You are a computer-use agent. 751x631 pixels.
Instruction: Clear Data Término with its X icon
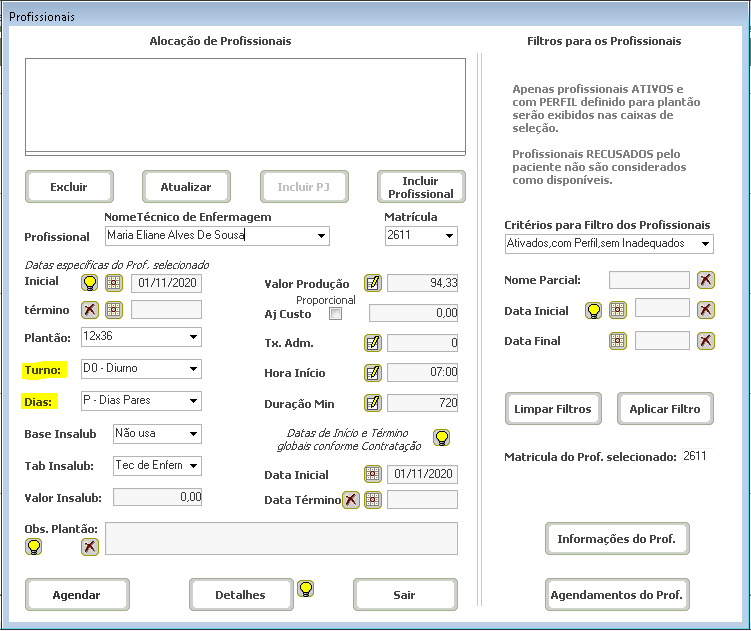[x=351, y=500]
